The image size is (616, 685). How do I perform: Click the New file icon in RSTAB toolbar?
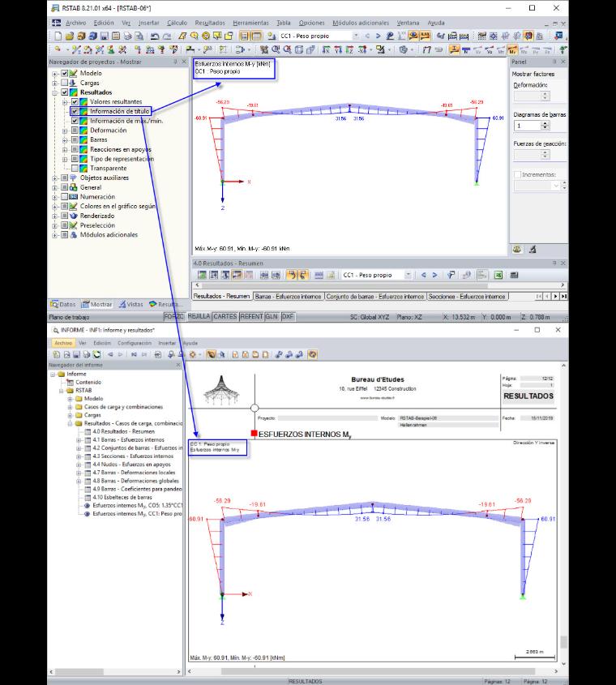pyautogui.click(x=58, y=36)
